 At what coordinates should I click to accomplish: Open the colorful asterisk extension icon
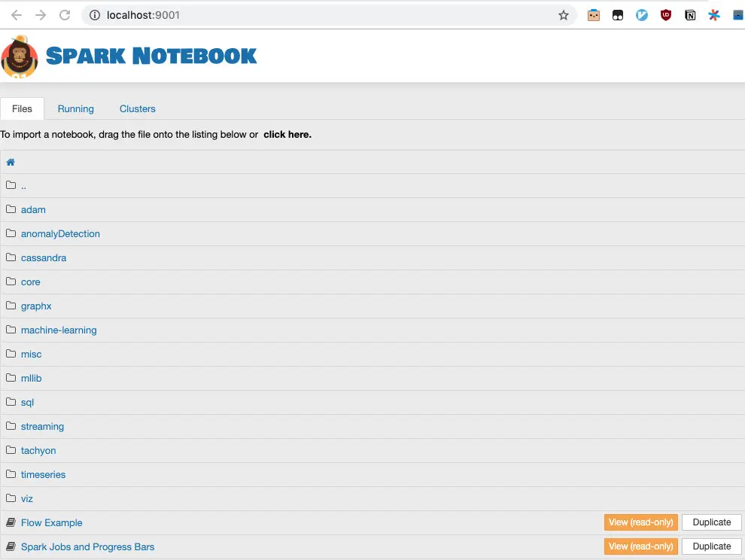714,15
